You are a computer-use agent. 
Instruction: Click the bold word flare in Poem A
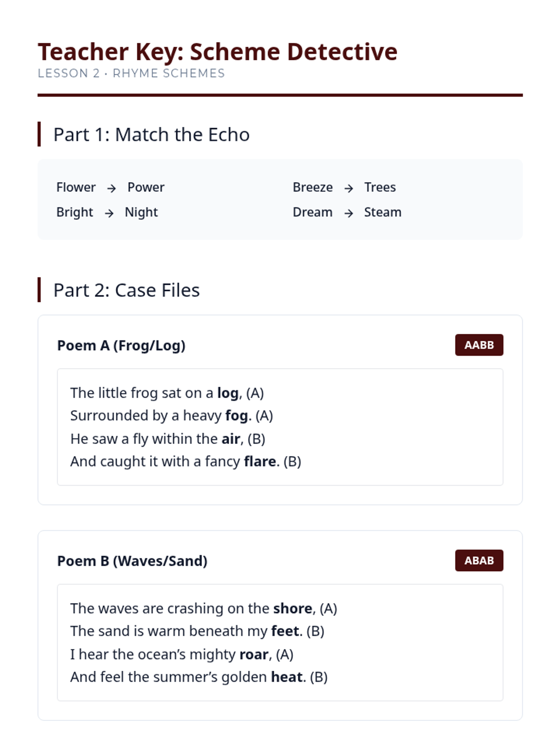(260, 461)
